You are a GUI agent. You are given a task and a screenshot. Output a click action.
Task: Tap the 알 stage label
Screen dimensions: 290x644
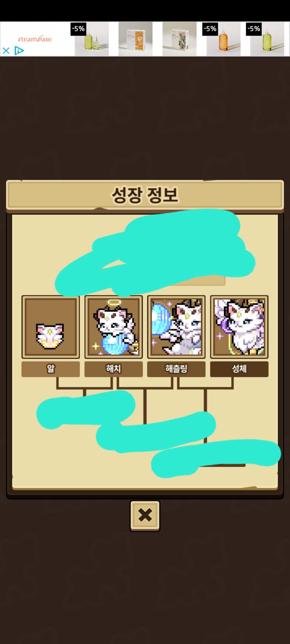(50, 369)
